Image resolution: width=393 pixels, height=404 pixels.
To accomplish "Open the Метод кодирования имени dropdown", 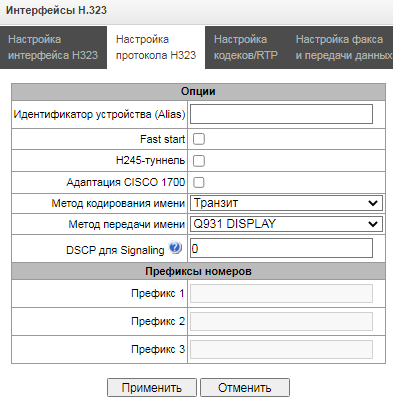I will click(x=286, y=203).
